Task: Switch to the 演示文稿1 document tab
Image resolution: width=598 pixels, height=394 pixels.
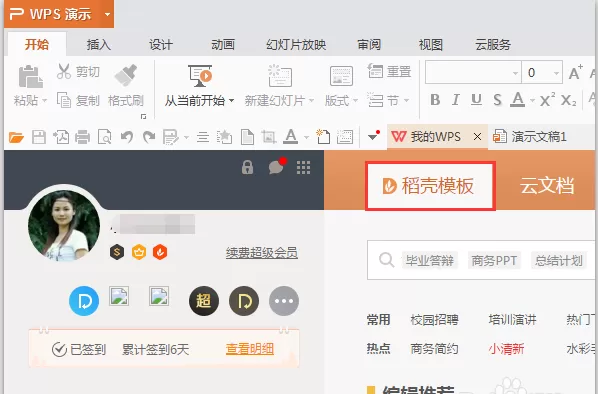Action: 530,136
